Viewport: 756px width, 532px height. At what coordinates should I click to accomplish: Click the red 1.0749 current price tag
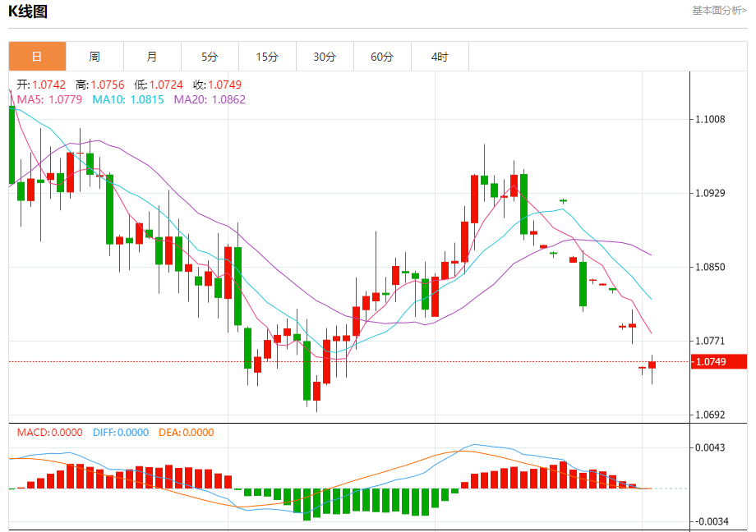[x=719, y=362]
